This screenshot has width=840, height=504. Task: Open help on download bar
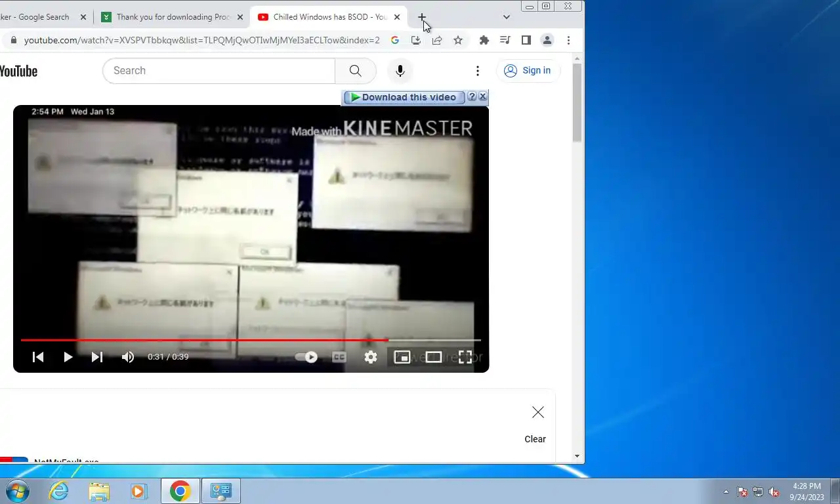coord(472,96)
